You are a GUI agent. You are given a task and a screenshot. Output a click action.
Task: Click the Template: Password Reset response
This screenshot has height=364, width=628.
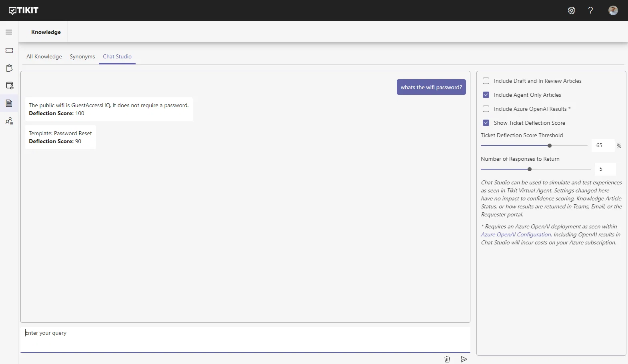tap(60, 137)
